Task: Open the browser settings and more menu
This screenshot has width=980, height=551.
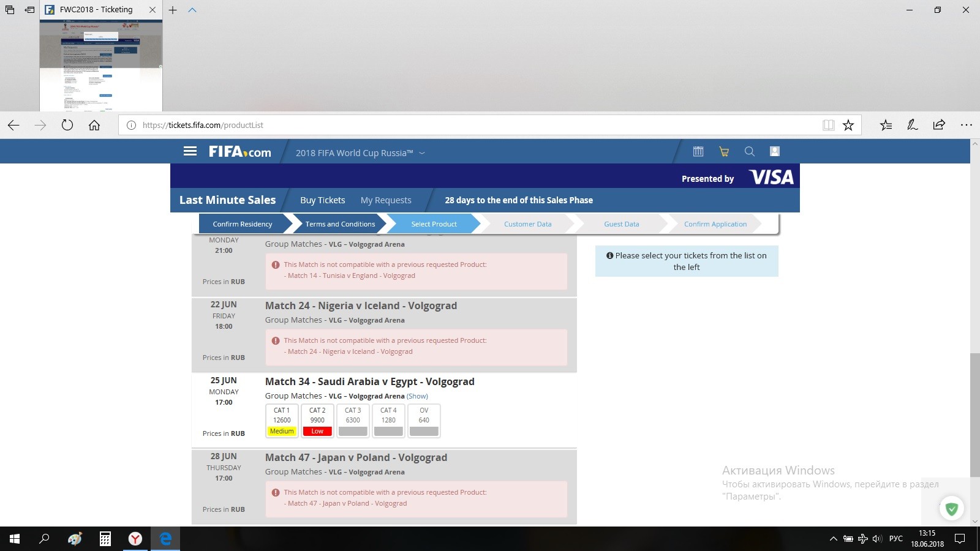Action: click(967, 125)
